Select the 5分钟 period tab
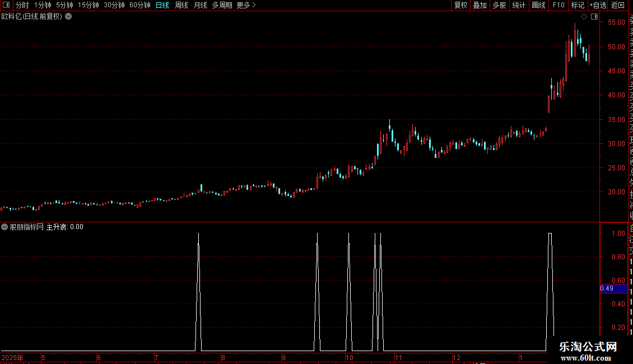 coord(64,5)
